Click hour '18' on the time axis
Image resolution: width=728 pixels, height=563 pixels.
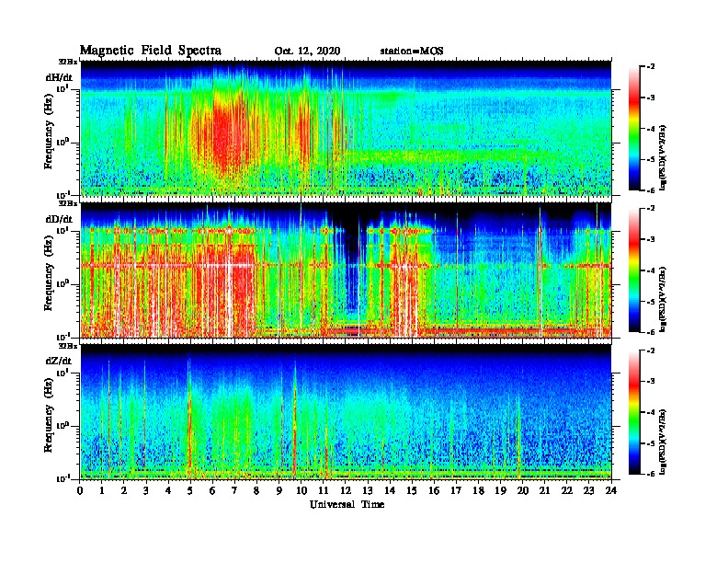[479, 490]
